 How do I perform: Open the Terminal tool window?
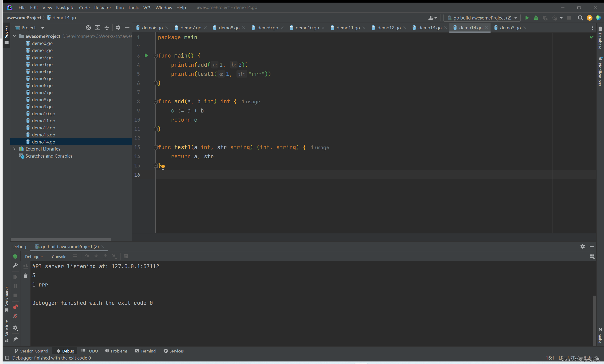click(146, 351)
